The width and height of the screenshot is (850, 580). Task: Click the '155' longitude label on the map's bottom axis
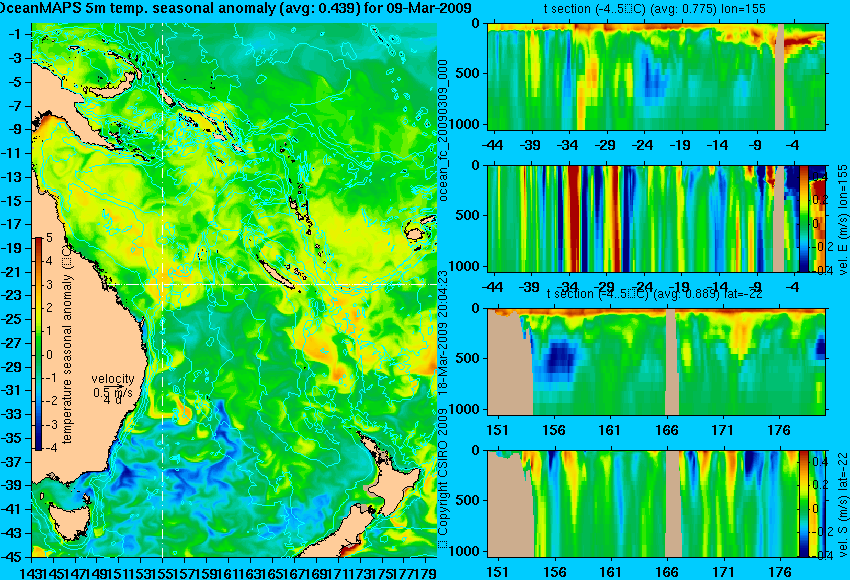point(162,573)
